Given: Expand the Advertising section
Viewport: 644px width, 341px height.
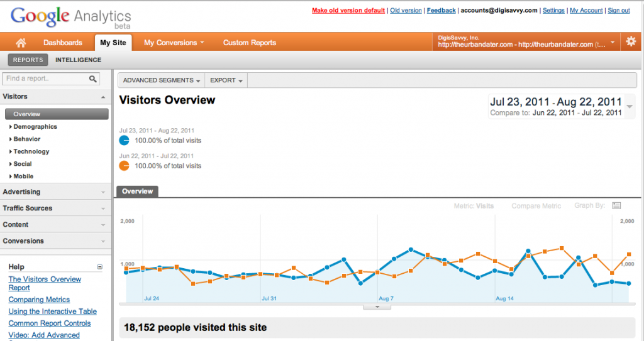Looking at the screenshot, I should pyautogui.click(x=103, y=192).
